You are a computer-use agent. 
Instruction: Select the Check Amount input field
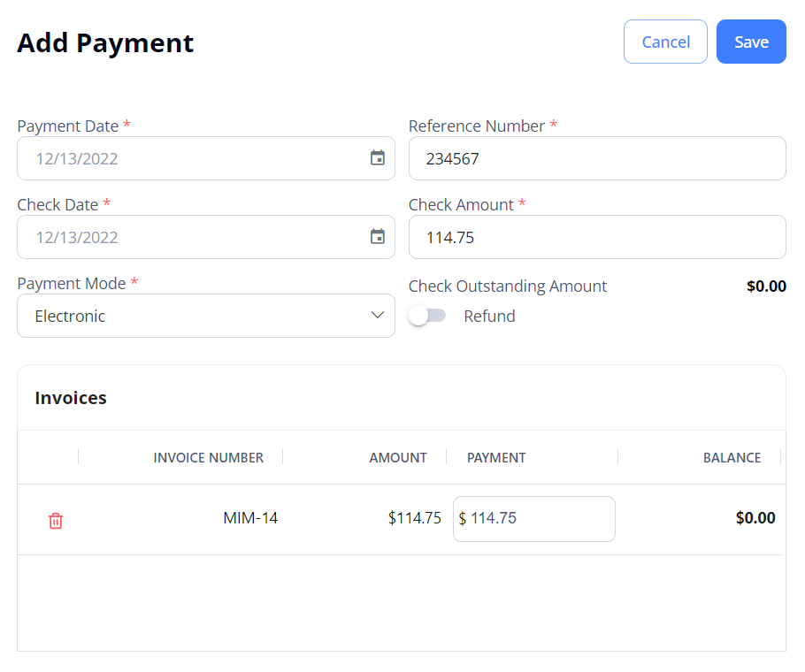tap(597, 237)
